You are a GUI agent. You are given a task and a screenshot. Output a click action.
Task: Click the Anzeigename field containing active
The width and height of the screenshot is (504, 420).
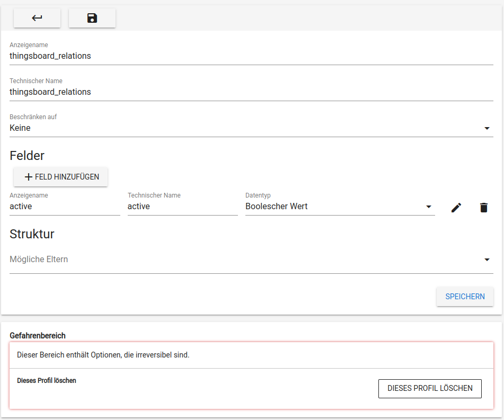click(x=64, y=206)
